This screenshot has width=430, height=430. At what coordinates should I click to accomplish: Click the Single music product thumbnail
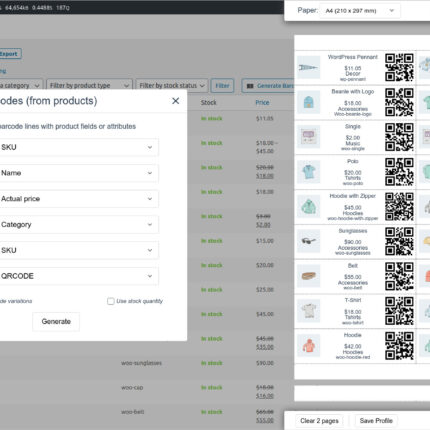pos(308,137)
